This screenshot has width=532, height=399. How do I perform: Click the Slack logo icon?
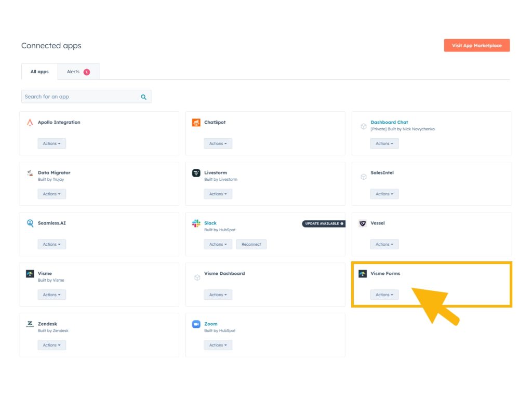click(196, 223)
